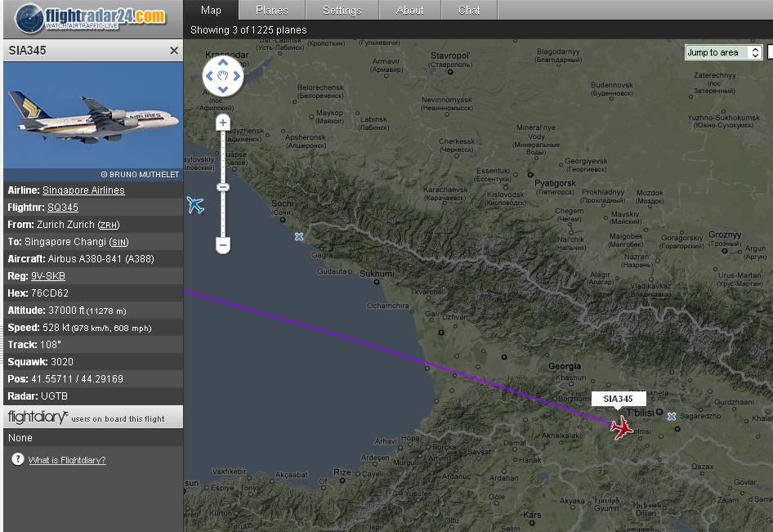This screenshot has width=773, height=532.
Task: Zoom in with the plus button
Action: (223, 123)
